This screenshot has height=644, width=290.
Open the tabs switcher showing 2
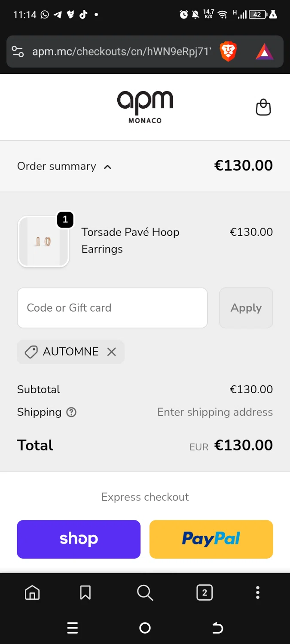205,593
